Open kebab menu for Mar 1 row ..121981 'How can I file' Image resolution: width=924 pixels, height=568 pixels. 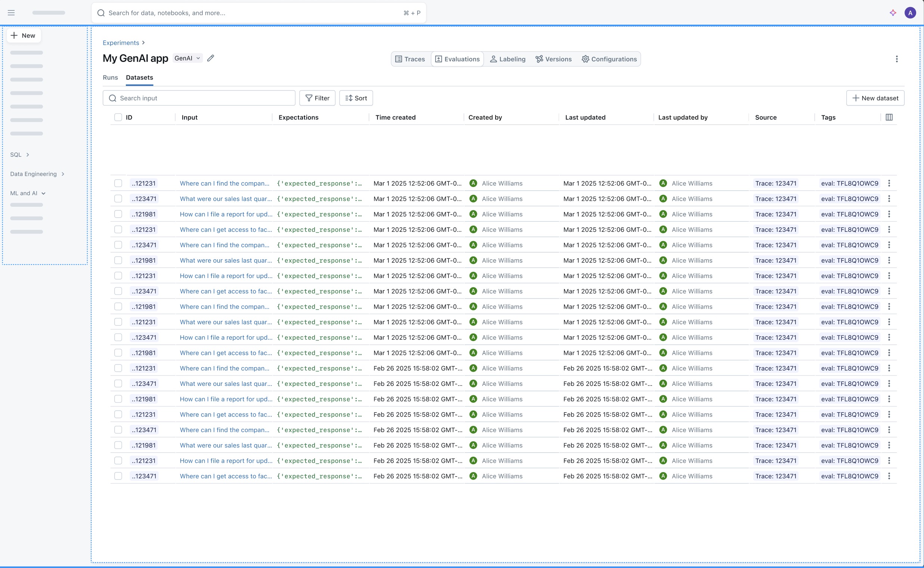point(889,214)
